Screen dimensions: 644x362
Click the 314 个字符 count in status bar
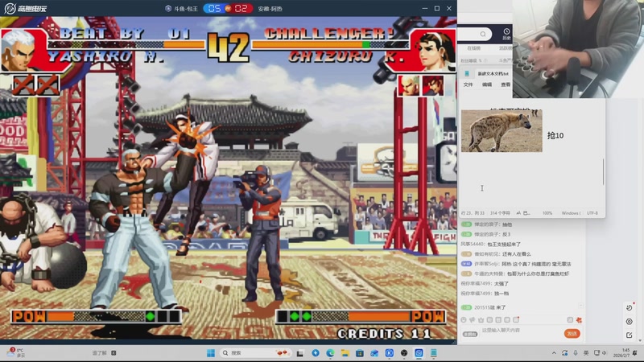click(x=500, y=213)
